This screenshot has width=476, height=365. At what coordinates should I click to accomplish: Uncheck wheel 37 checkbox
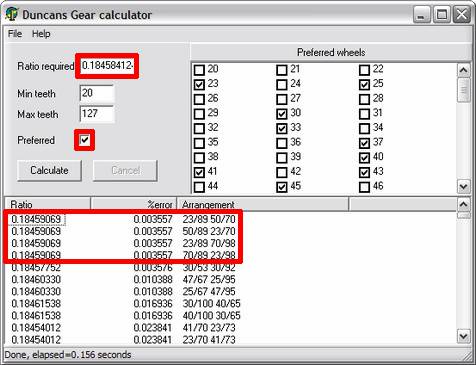365,143
